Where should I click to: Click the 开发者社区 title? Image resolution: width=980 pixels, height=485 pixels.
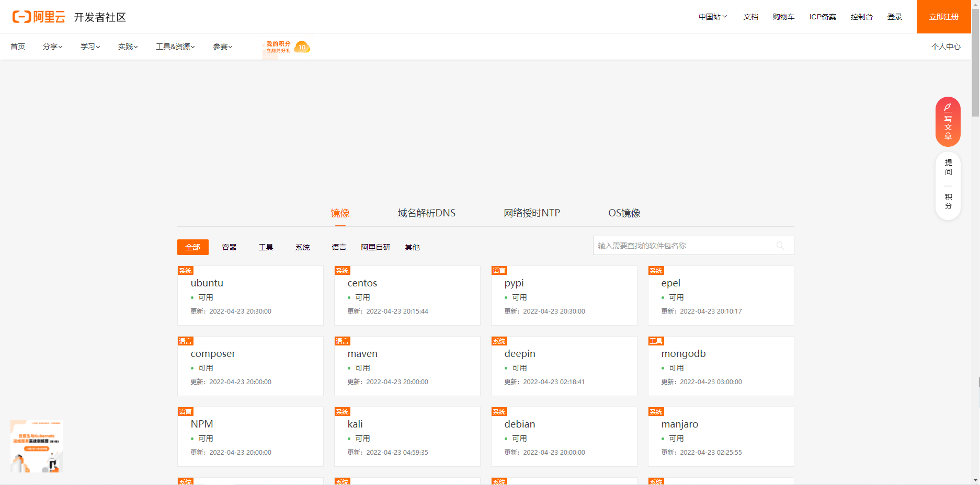point(100,17)
